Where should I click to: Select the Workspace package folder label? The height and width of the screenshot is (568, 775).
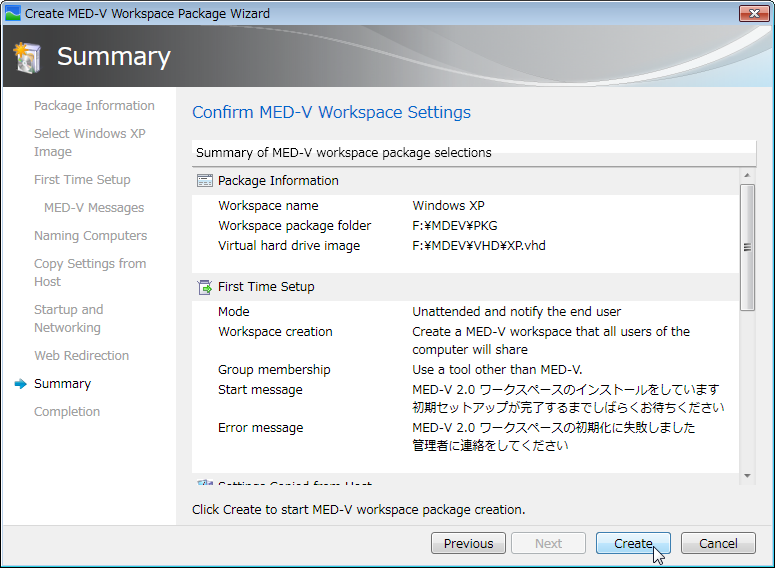tap(294, 225)
